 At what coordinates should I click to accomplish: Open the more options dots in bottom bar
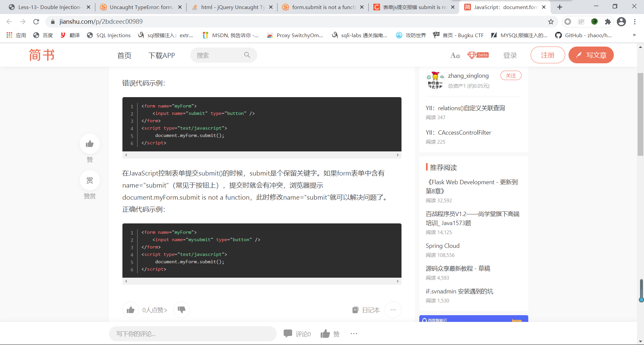(x=354, y=334)
